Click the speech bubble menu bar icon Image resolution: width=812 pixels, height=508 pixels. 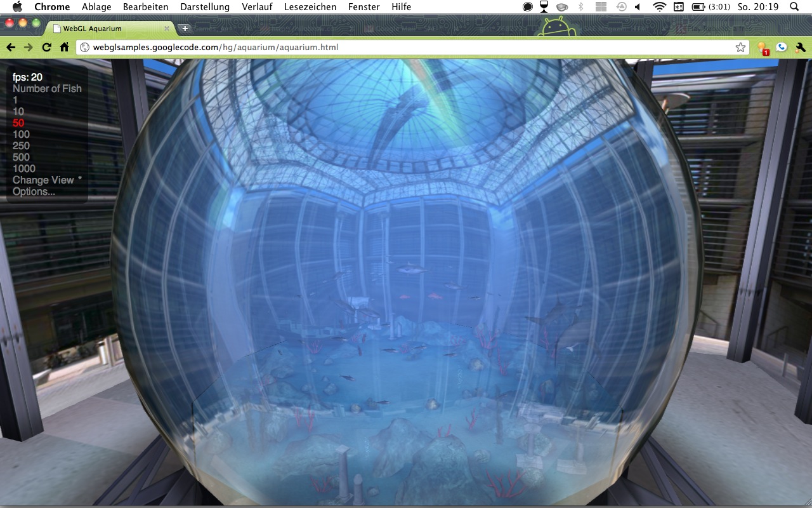point(528,7)
